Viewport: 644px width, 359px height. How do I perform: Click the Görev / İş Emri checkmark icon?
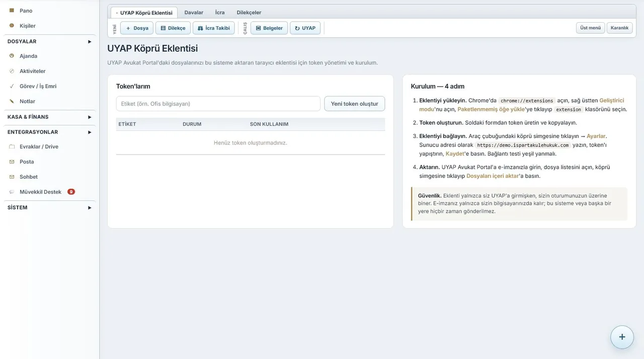12,86
